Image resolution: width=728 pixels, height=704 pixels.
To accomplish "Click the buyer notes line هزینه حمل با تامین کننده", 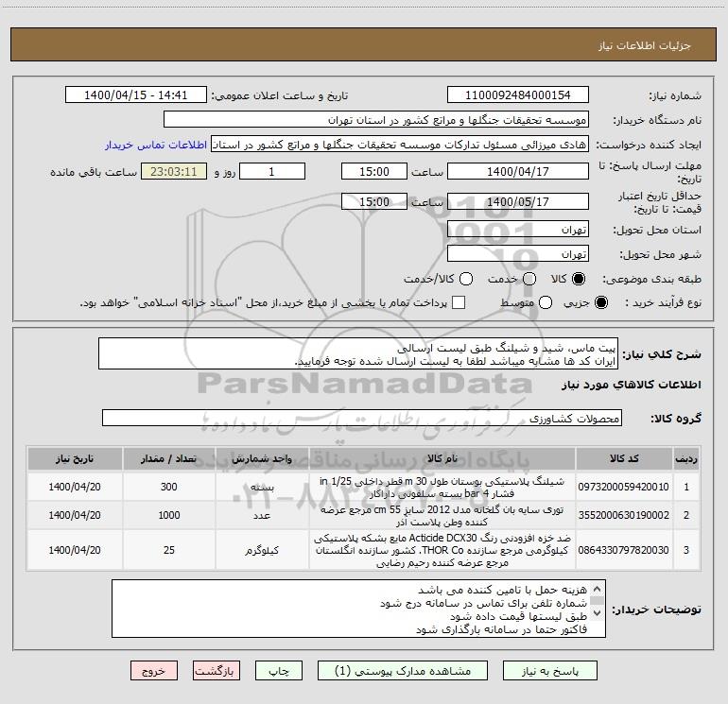I will [502, 590].
